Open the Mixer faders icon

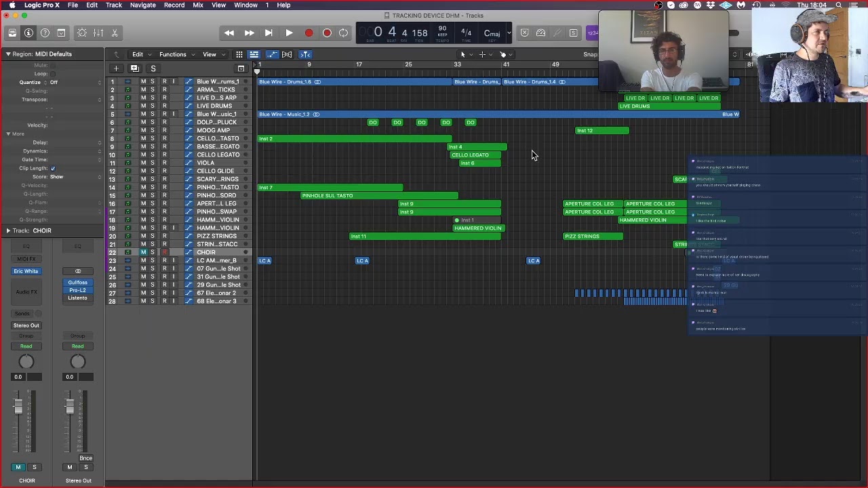pyautogui.click(x=98, y=33)
